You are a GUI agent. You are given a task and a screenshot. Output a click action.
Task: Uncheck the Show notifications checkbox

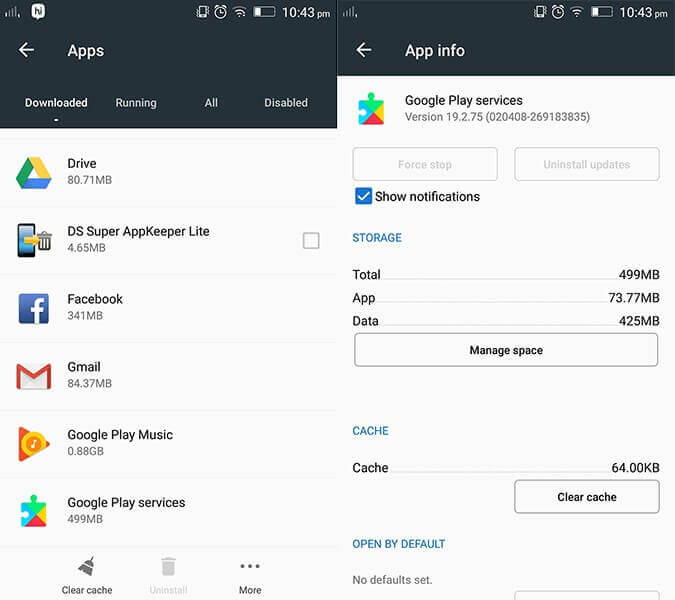click(364, 196)
